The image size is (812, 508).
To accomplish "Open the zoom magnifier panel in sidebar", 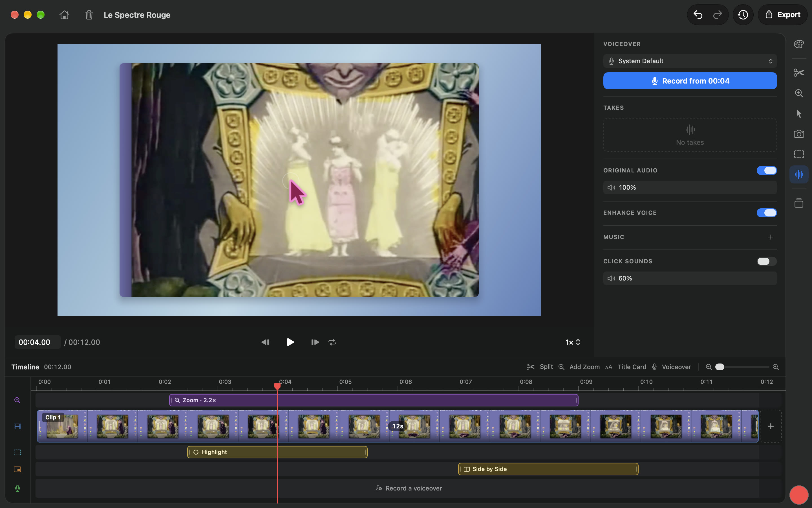I will click(x=799, y=93).
